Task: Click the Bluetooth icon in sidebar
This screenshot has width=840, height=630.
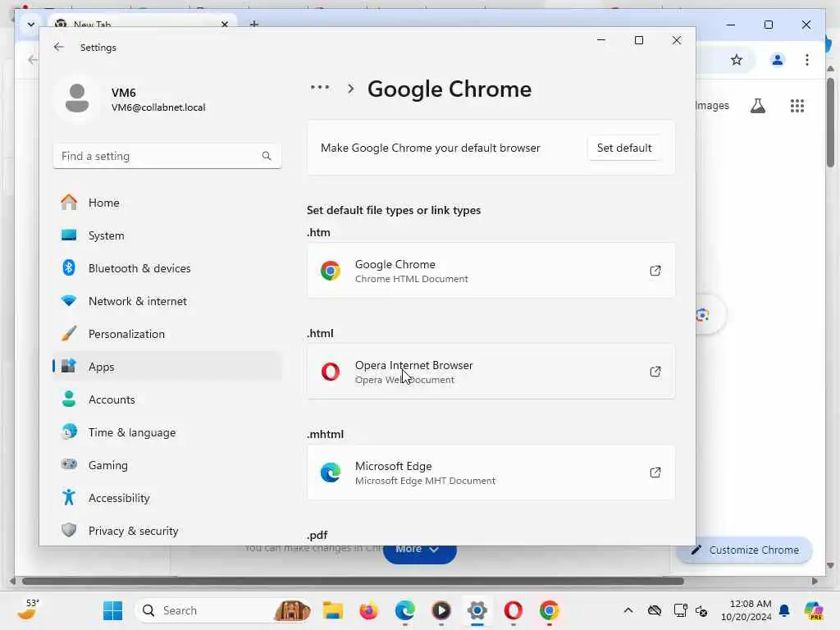Action: tap(69, 267)
